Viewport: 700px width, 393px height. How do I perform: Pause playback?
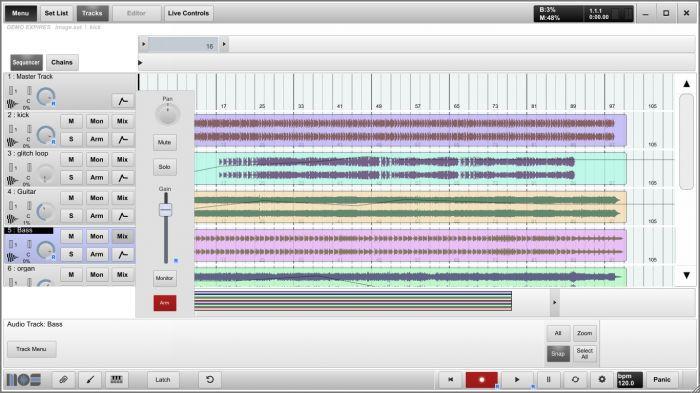coord(548,380)
